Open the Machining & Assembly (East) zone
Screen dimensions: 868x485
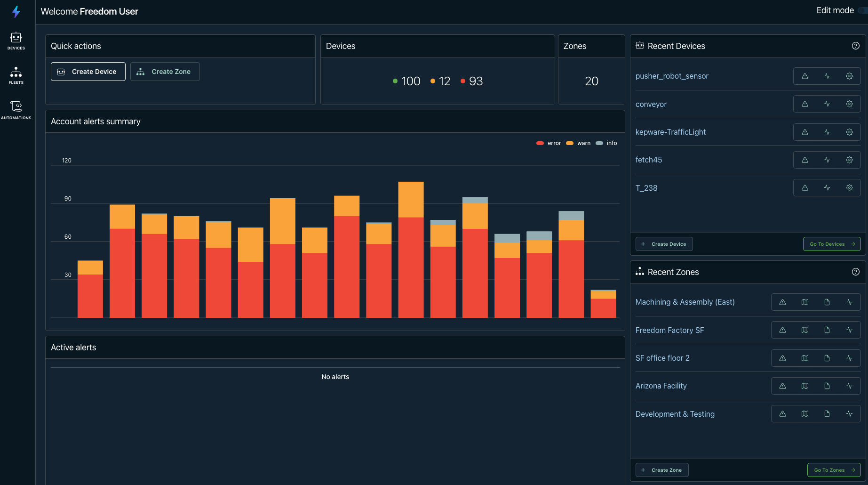pyautogui.click(x=685, y=302)
